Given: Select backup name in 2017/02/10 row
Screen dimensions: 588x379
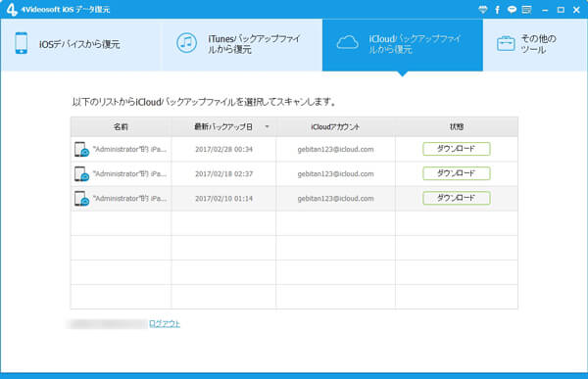Looking at the screenshot, I should point(129,198).
